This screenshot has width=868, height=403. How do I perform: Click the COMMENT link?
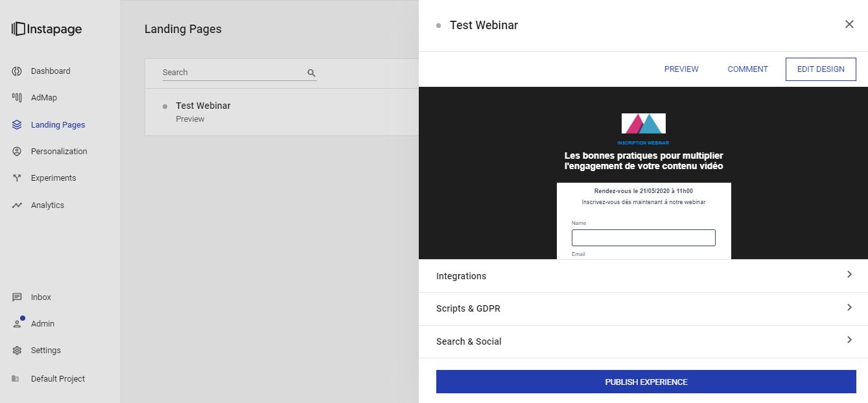coord(747,69)
